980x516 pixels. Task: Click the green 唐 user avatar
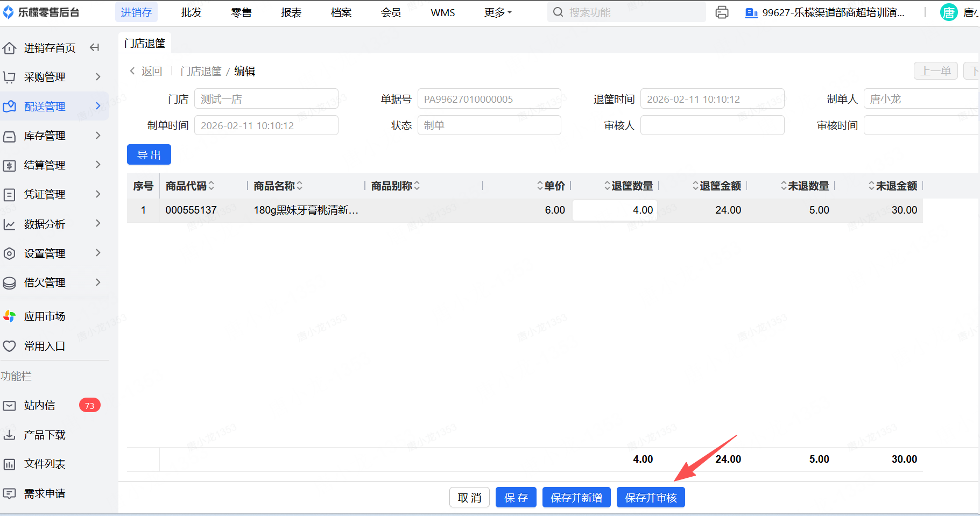click(949, 12)
